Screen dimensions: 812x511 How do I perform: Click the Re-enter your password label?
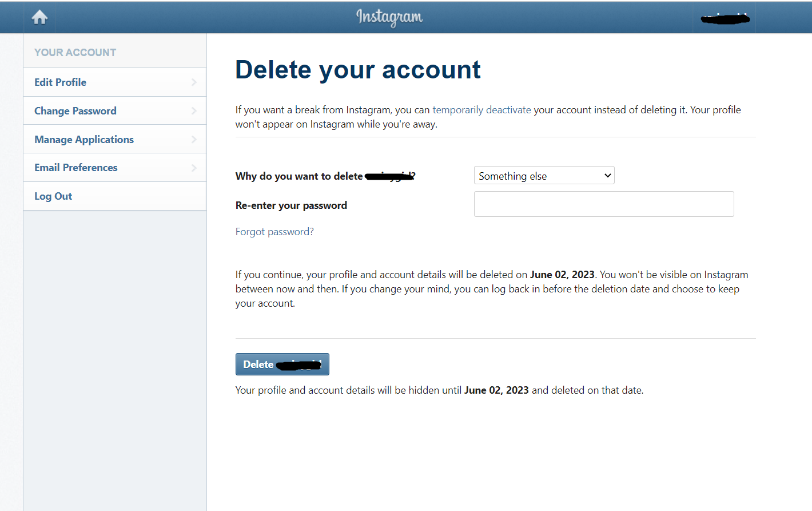[291, 205]
